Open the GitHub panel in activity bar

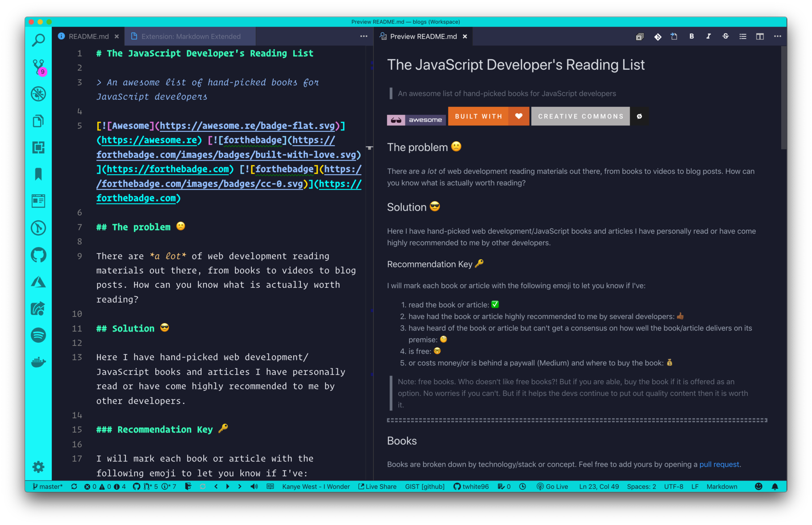[x=38, y=255]
